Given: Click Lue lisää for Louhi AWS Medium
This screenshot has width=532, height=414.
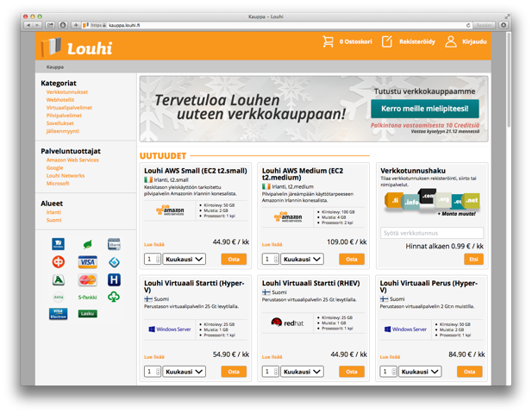Looking at the screenshot, I should pyautogui.click(x=272, y=244).
